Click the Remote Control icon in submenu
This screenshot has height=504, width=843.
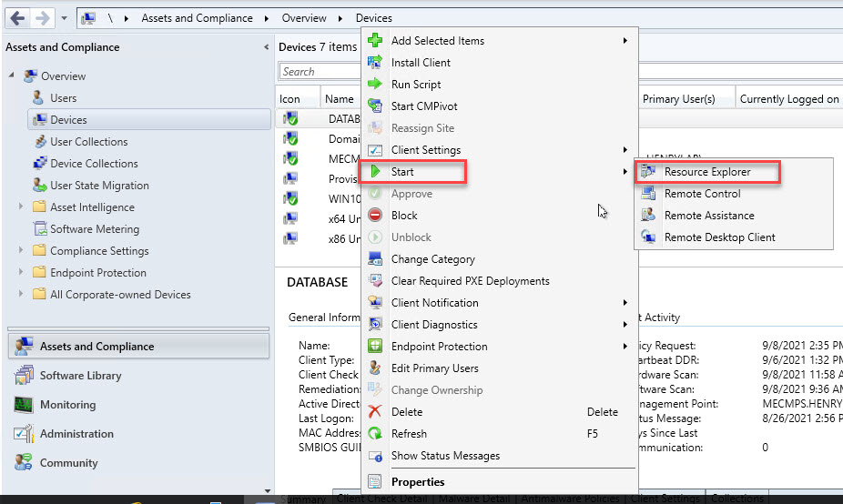point(648,194)
